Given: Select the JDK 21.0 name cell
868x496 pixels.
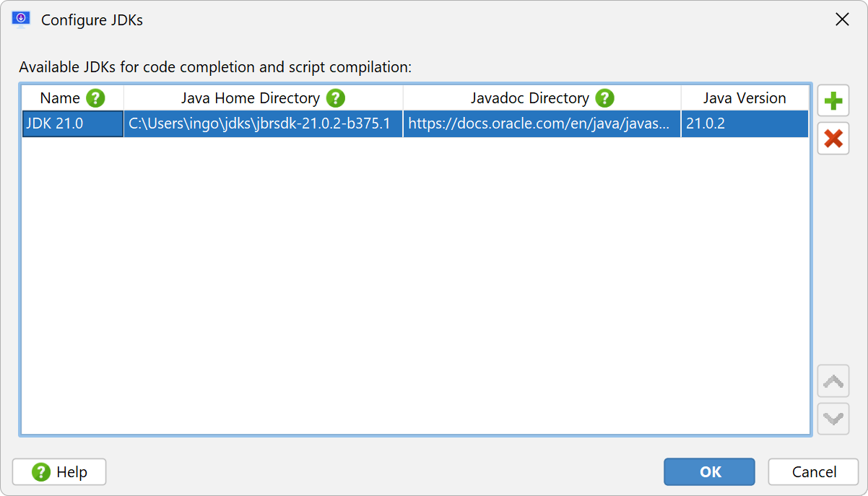Looking at the screenshot, I should [x=72, y=123].
